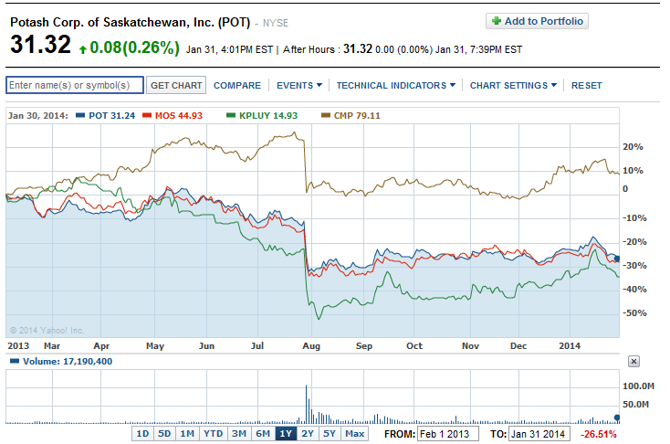The height and width of the screenshot is (444, 670).
Task: Select the 3M time range
Action: point(239,434)
